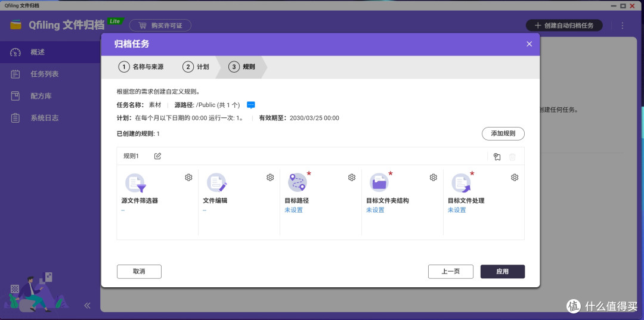The image size is (644, 320).
Task: Open 配方库 in the sidebar
Action: [x=49, y=96]
